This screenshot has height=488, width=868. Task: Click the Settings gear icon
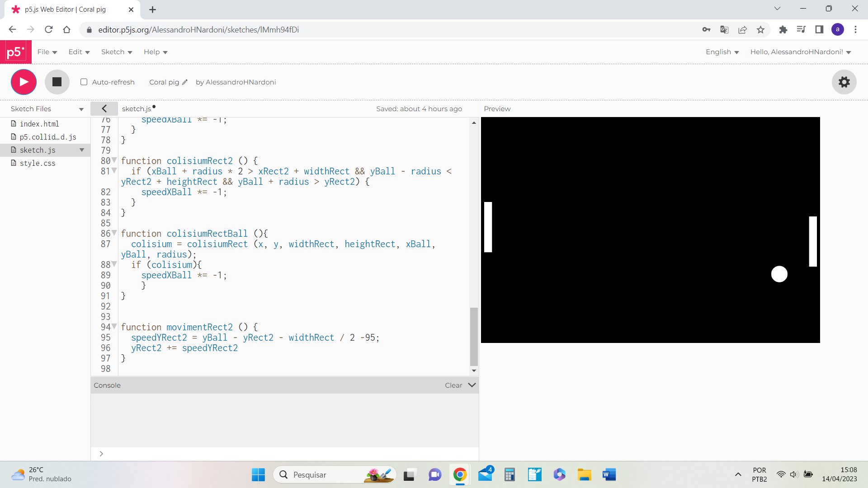[x=846, y=82]
